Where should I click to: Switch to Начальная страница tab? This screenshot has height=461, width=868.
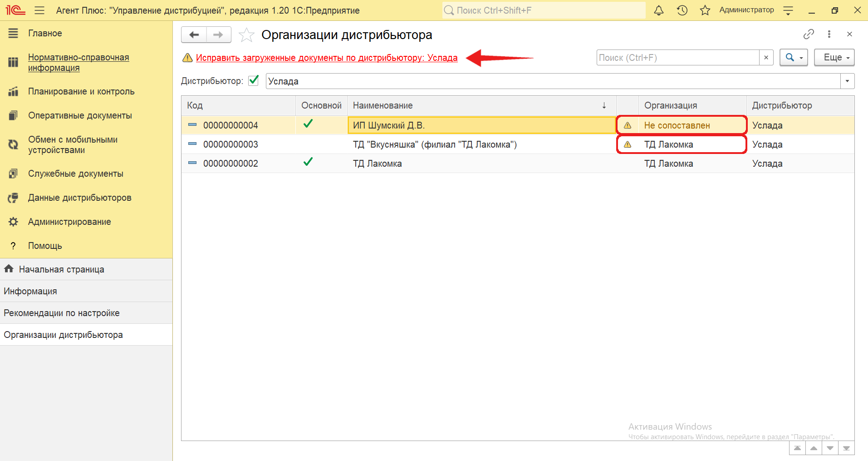point(86,269)
